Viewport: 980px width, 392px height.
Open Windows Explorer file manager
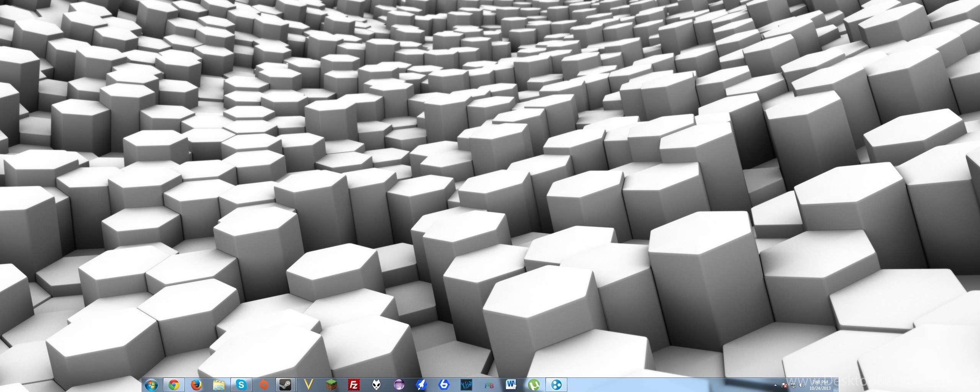pyautogui.click(x=219, y=384)
